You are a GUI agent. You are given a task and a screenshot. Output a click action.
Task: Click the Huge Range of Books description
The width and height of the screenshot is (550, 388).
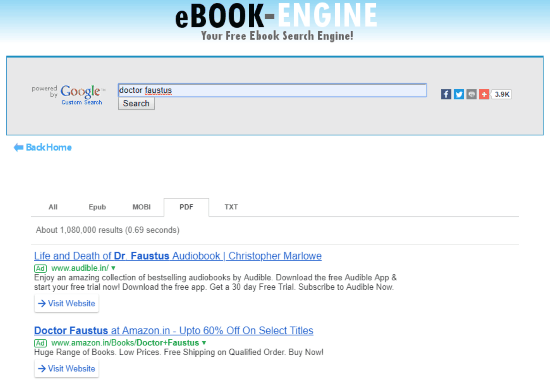point(179,352)
